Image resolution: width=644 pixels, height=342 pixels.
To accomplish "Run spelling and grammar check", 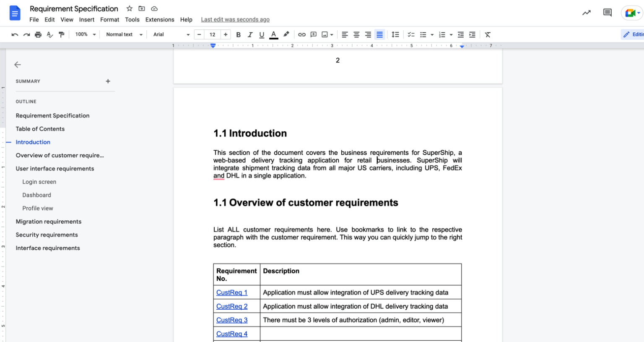I will pyautogui.click(x=49, y=34).
